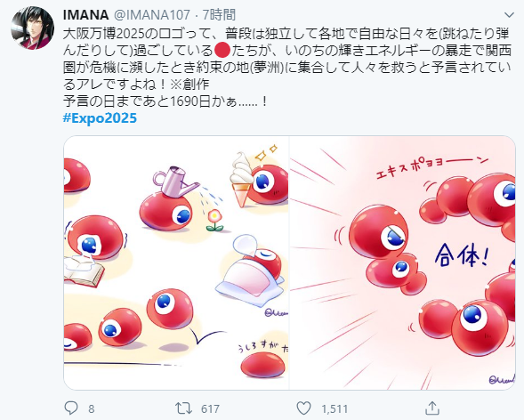
Task: Open the left illustration with watering can
Action: click(176, 262)
